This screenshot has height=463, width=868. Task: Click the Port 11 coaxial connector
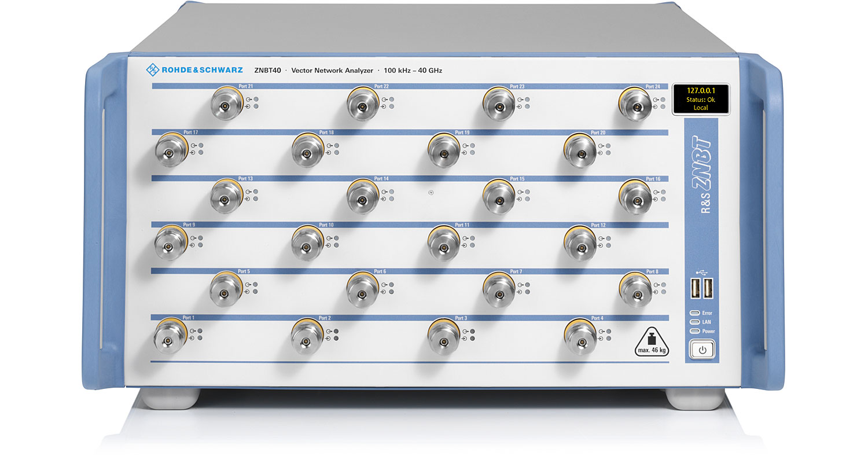[x=444, y=244]
